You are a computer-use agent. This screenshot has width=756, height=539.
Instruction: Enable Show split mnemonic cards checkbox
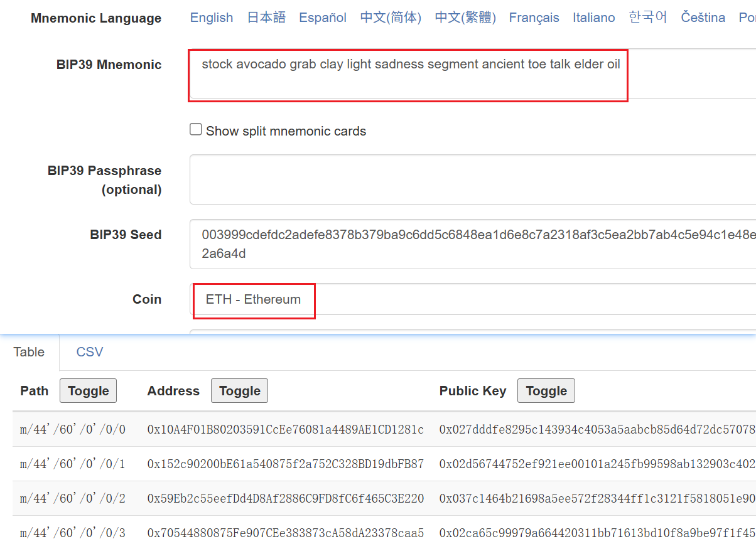point(196,130)
